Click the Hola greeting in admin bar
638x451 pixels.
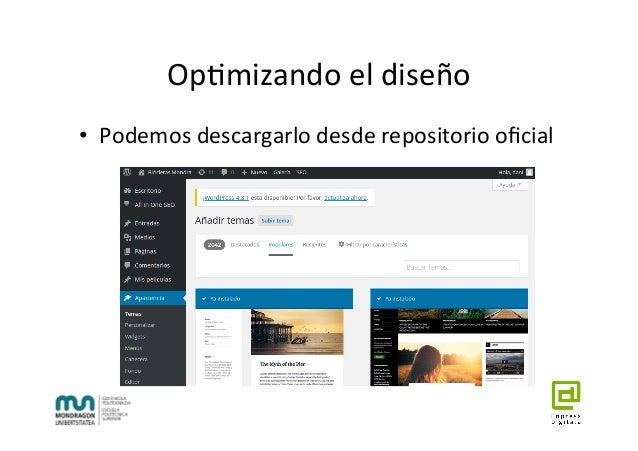click(x=511, y=173)
